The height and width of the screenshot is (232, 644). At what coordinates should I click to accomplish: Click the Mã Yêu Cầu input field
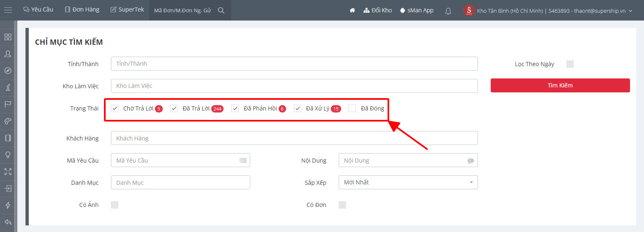(x=180, y=160)
